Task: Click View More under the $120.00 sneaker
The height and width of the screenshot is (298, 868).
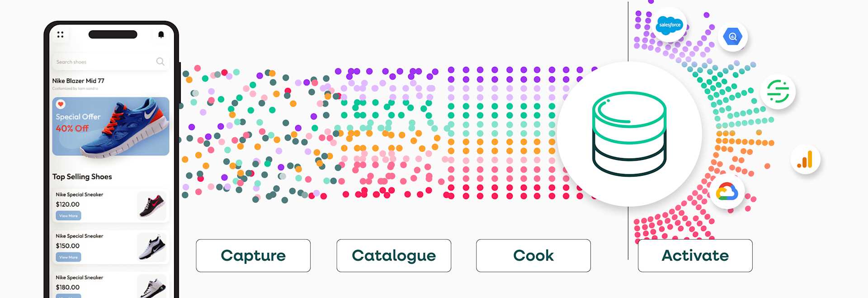Action: (x=68, y=216)
